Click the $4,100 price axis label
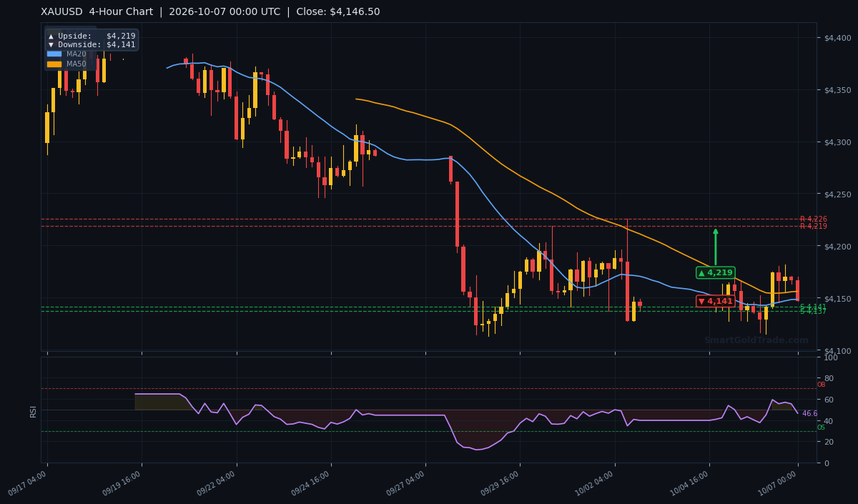The width and height of the screenshot is (858, 504). point(837,351)
